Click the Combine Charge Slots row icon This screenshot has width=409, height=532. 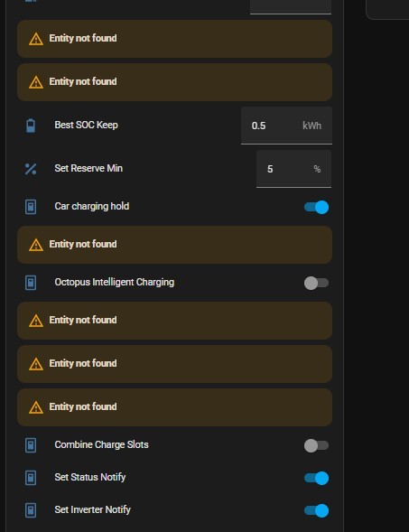31,445
